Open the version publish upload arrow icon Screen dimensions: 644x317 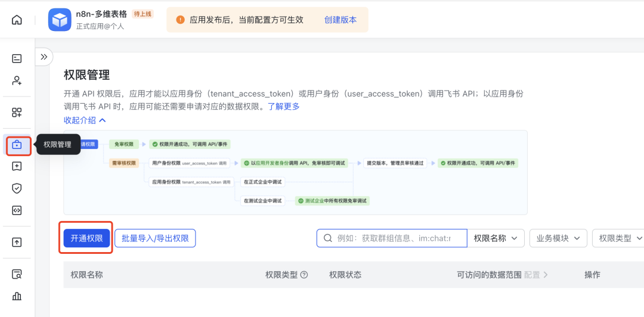point(17,242)
